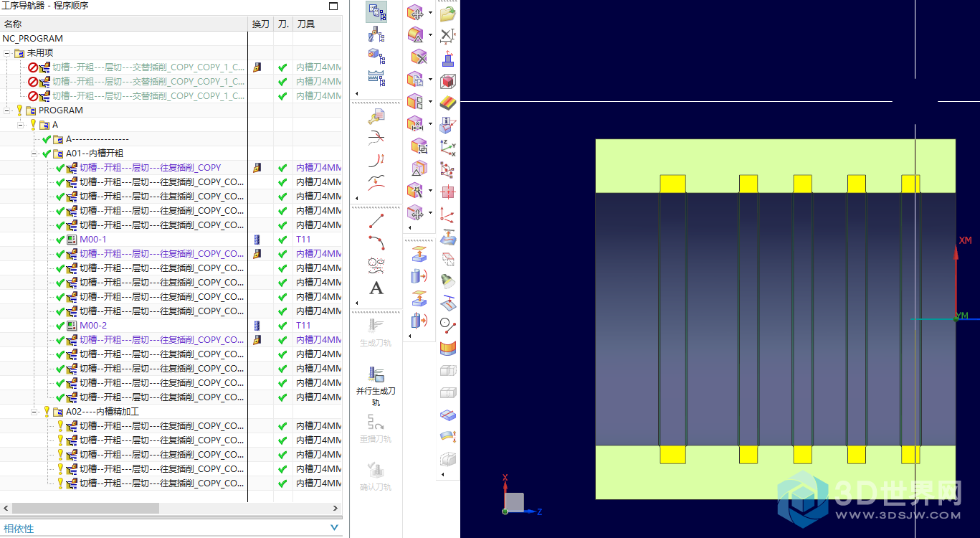Click the blue cylinder with red arrow icon

click(x=419, y=275)
